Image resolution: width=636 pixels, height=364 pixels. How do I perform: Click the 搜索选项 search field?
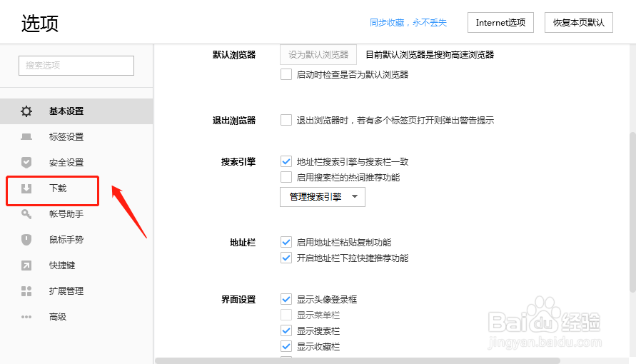76,66
